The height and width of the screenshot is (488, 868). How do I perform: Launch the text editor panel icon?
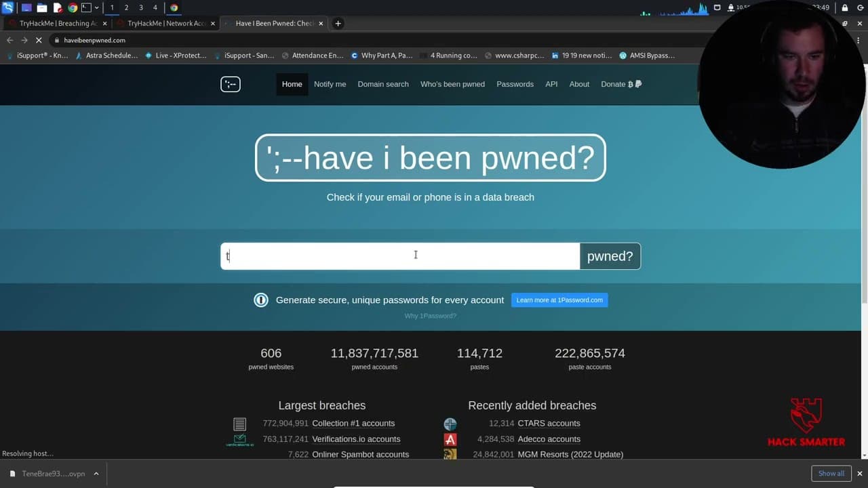tap(58, 7)
